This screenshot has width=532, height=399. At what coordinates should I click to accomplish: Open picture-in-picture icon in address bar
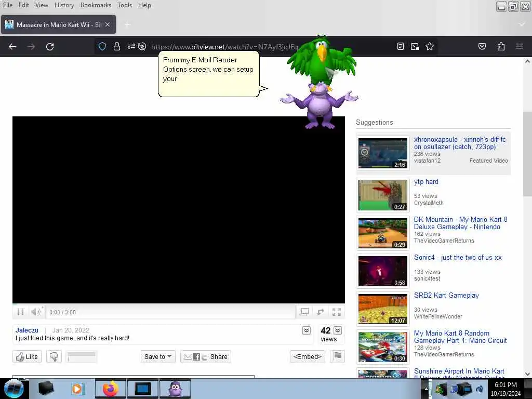tap(415, 46)
